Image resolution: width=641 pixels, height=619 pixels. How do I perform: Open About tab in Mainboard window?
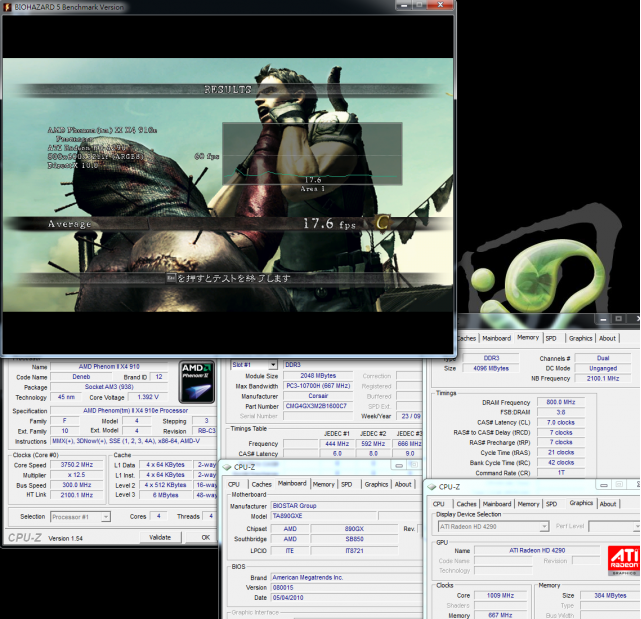403,484
